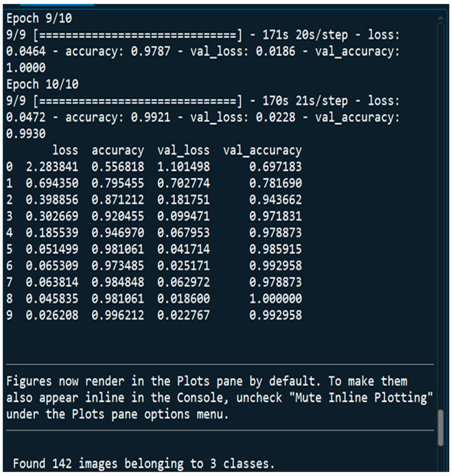Click the empty scrollbar track above the thumb
This screenshot has width=452, height=476.
click(x=440, y=217)
